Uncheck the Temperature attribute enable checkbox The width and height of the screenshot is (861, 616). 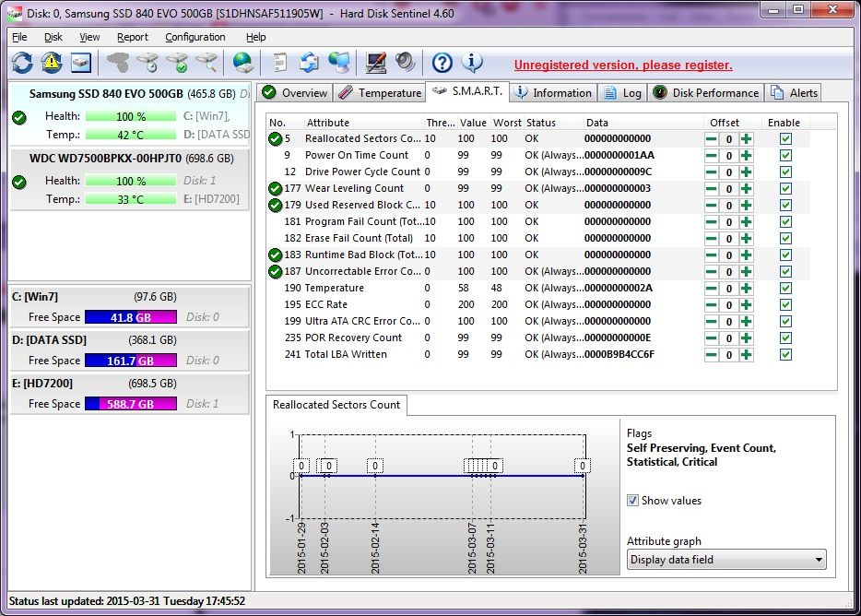coord(785,289)
